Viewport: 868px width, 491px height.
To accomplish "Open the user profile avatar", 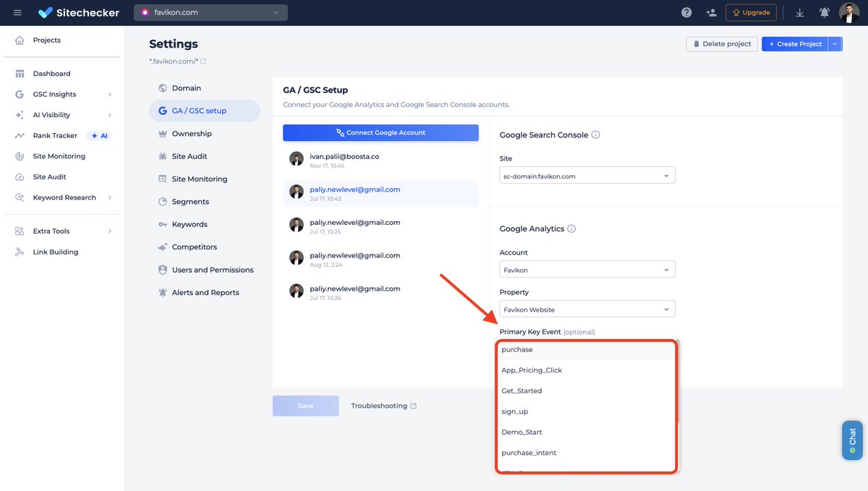I will tap(849, 12).
